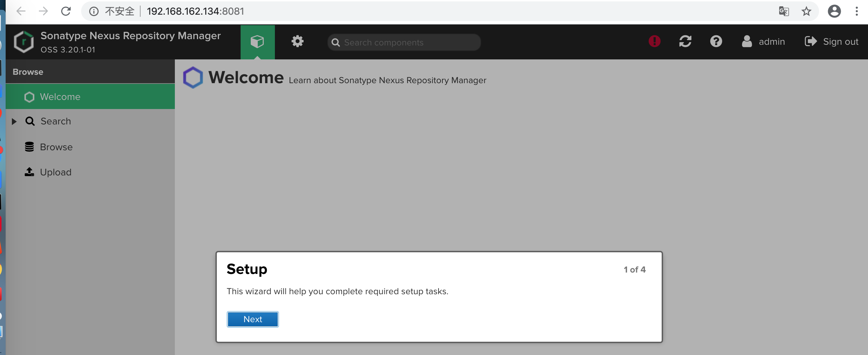Open the site info icon beside the address
Image resolution: width=868 pixels, height=355 pixels.
[x=93, y=12]
